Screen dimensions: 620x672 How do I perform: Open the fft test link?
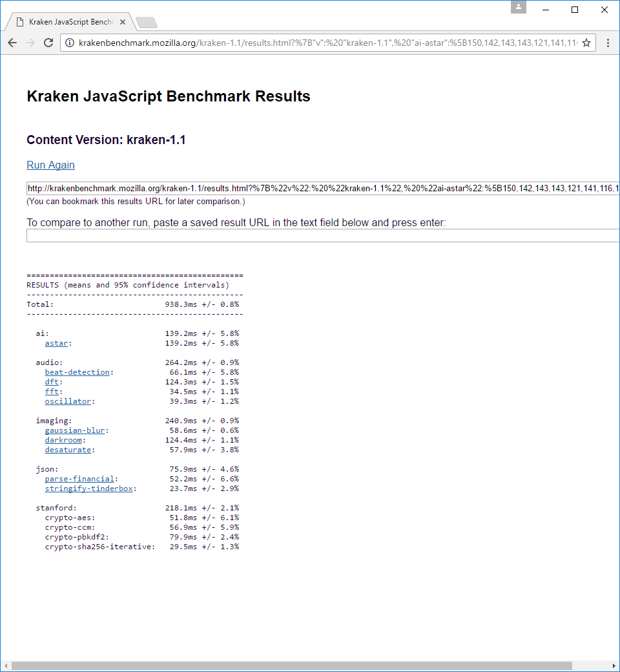(x=52, y=392)
